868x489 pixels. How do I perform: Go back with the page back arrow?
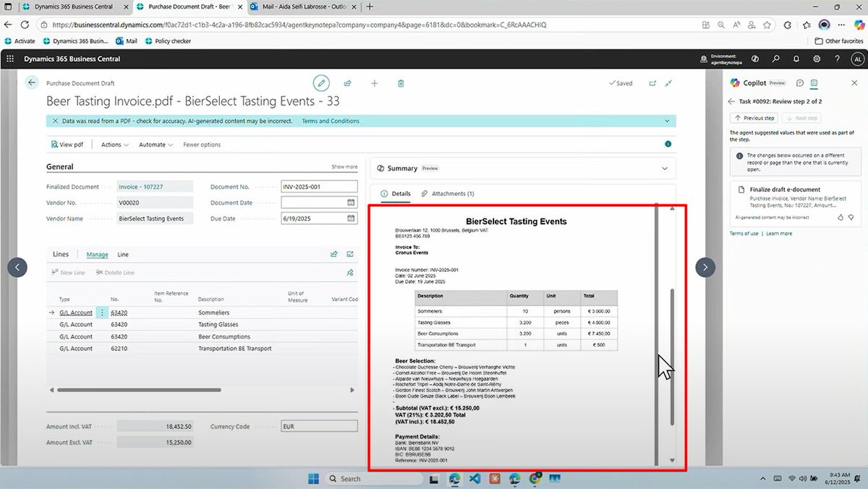(32, 83)
